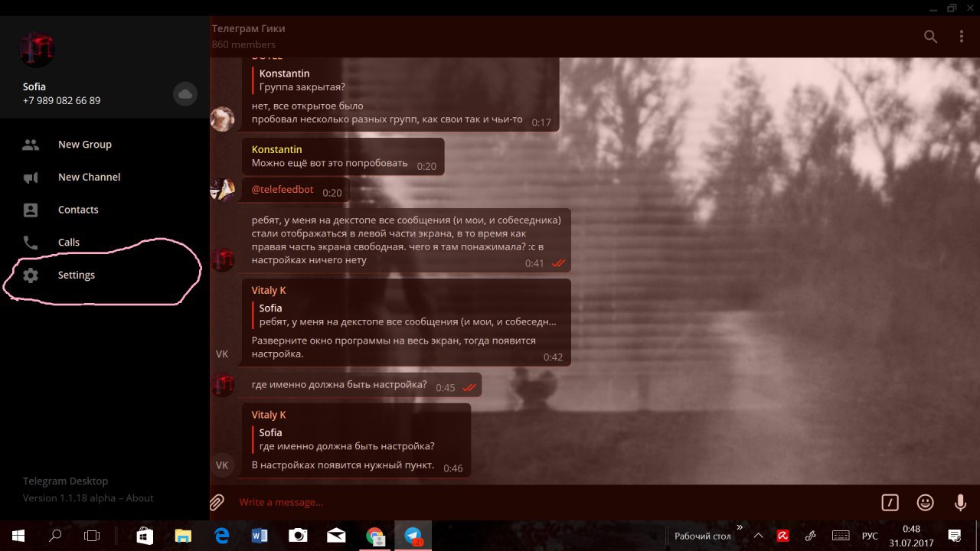Click the "860 members" subtitle
The image size is (980, 551).
pos(243,44)
